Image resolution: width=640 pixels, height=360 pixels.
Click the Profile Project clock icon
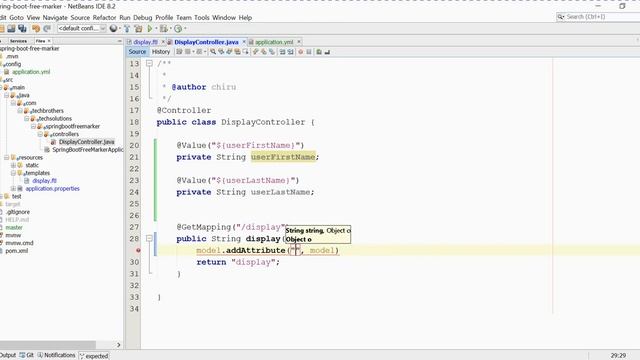178,29
